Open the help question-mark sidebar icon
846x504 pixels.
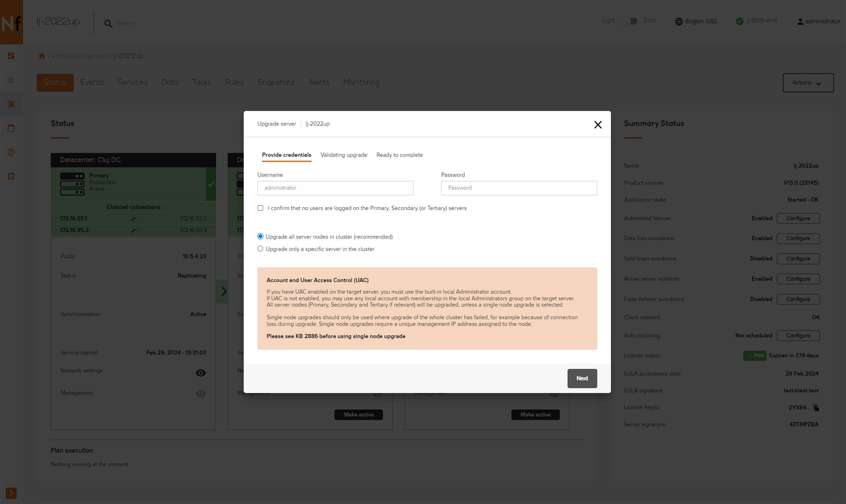11,152
